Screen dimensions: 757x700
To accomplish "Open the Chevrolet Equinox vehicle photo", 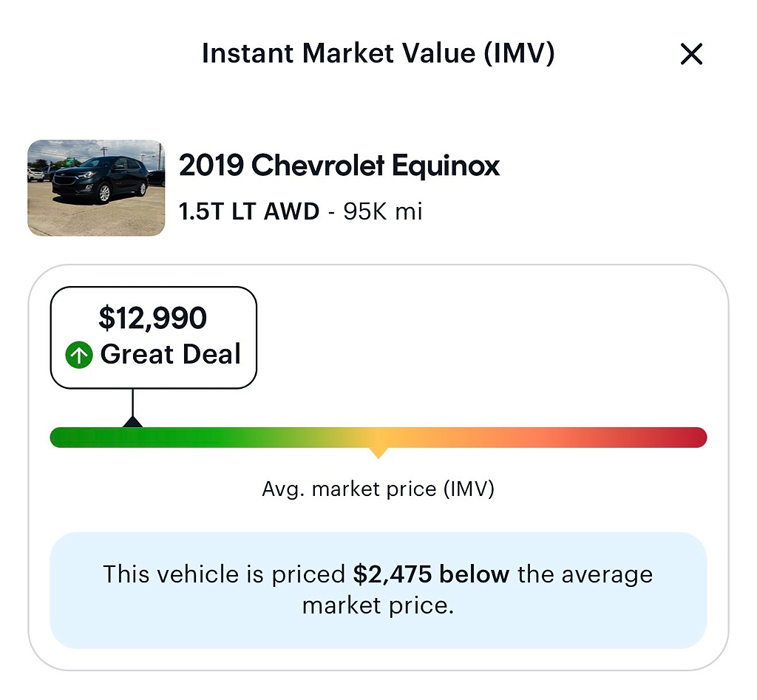I will tap(96, 188).
